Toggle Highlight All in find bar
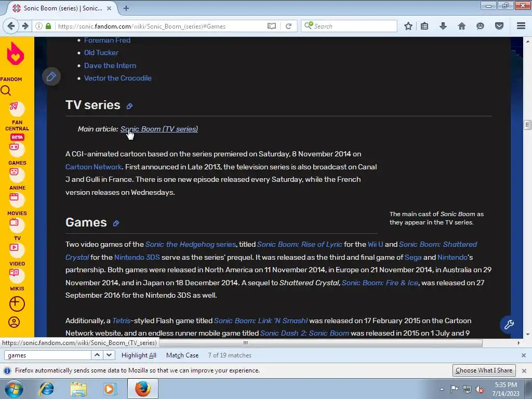 tap(139, 355)
